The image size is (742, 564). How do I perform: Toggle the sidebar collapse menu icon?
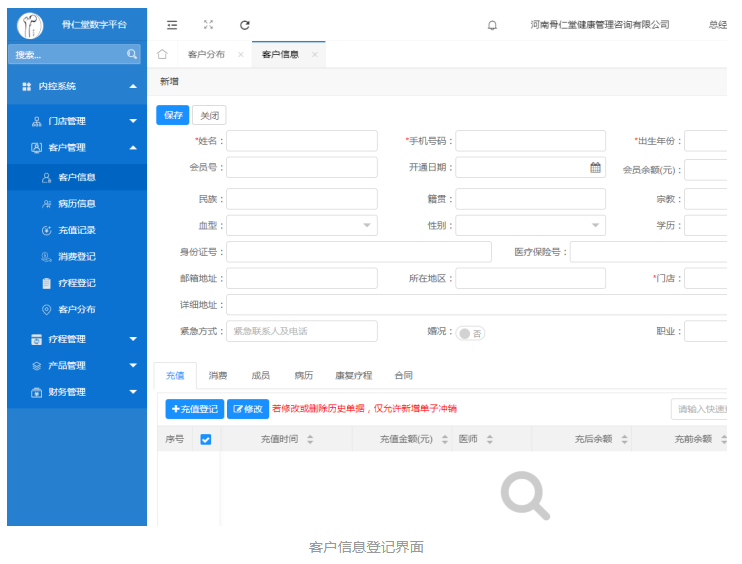[x=172, y=25]
